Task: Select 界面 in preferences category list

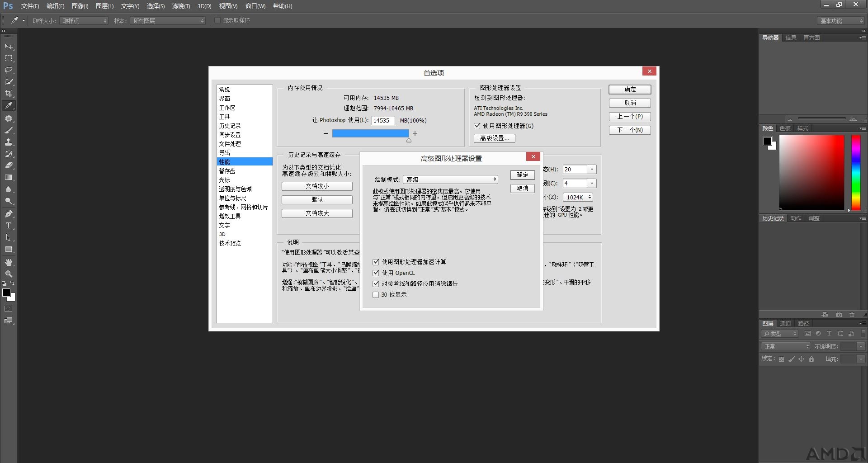Action: tap(245, 99)
